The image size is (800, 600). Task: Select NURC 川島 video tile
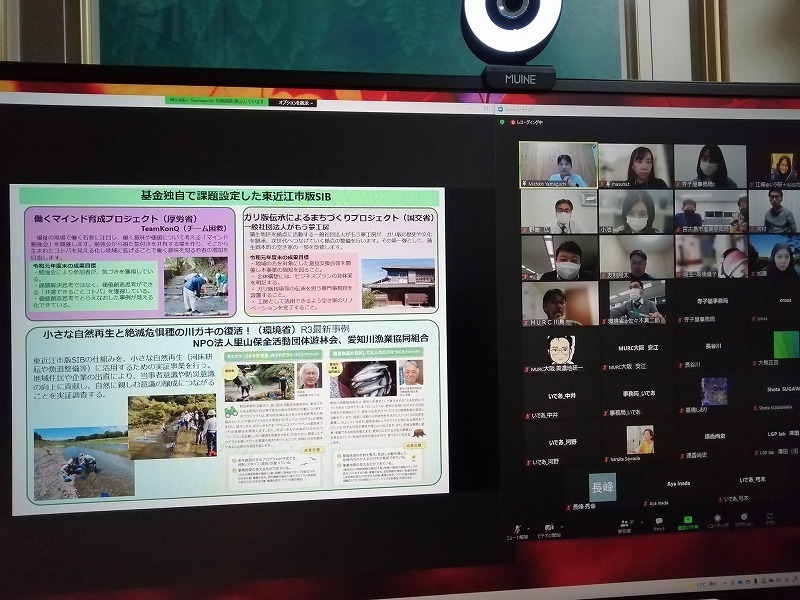pos(560,304)
